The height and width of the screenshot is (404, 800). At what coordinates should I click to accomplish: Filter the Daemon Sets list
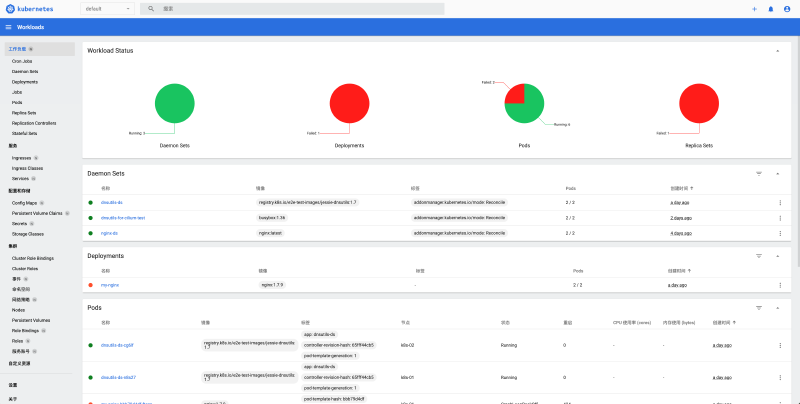pyautogui.click(x=759, y=173)
